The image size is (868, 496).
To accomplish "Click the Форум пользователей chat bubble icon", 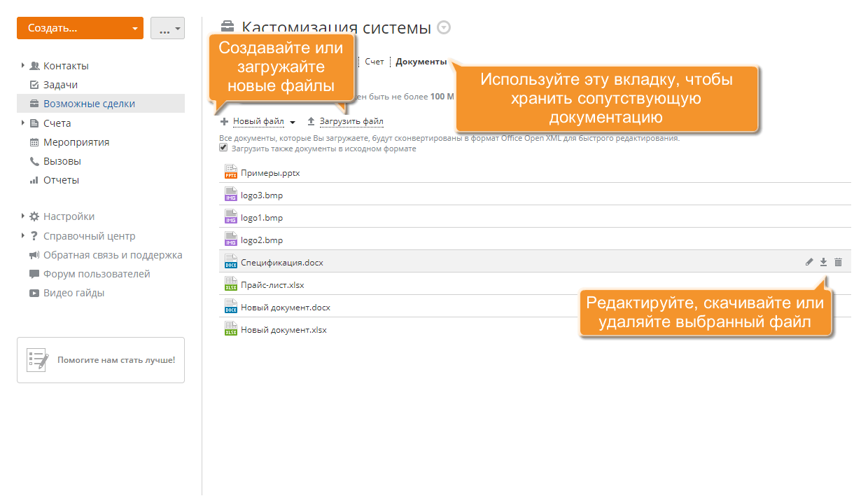I will 34,274.
